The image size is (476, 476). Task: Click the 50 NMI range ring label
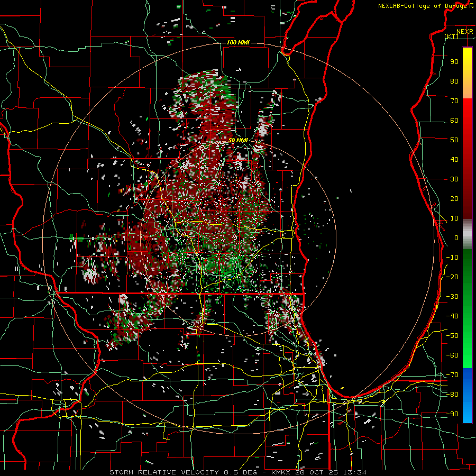[x=238, y=140]
